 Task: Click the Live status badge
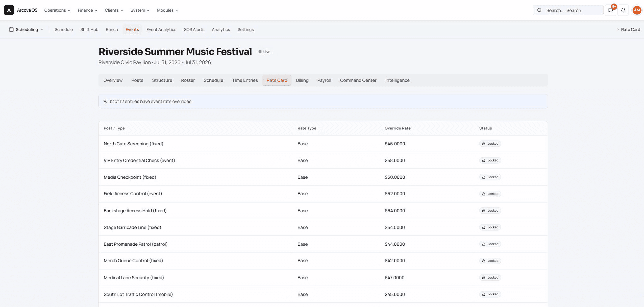[264, 52]
